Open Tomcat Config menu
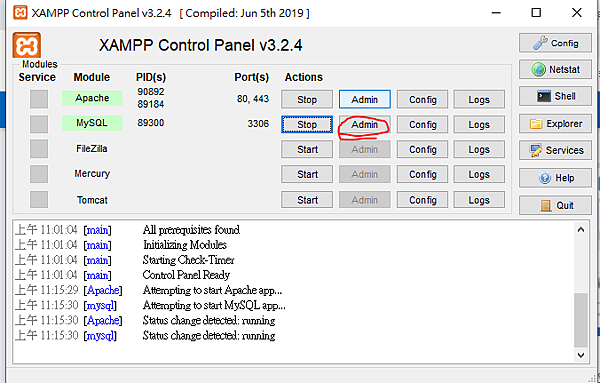This screenshot has height=383, width=600. pos(422,200)
